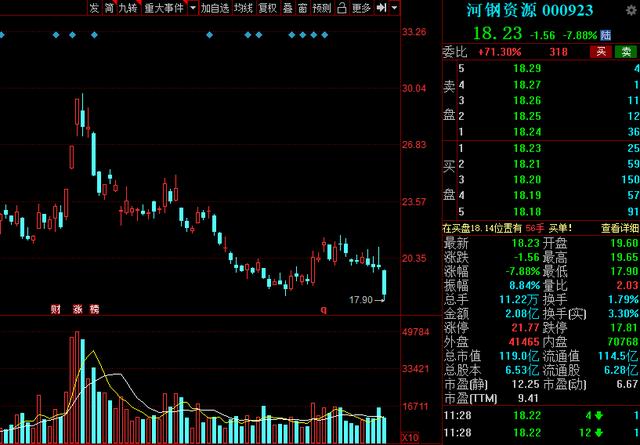Open the 重大事件 toolbar item
Viewport: 640px width, 445px height.
164,8
